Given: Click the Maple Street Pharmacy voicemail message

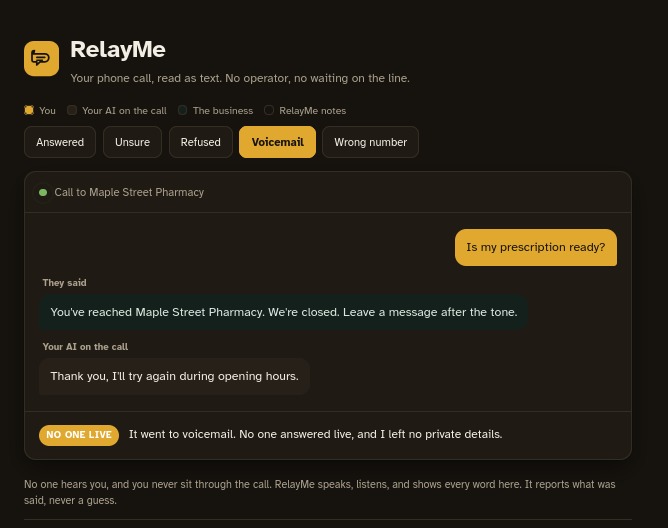Looking at the screenshot, I should (x=284, y=312).
